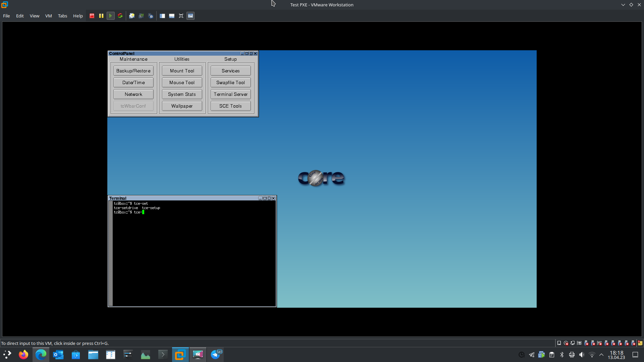The image size is (644, 362).
Task: Take a snapshot using the toolbar icon
Action: pos(132,16)
